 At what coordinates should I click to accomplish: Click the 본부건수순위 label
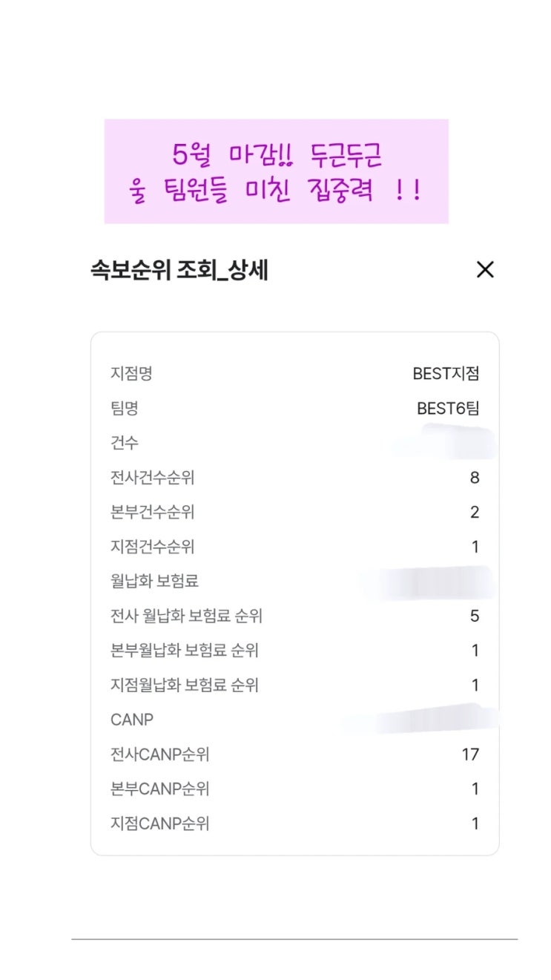tap(152, 513)
